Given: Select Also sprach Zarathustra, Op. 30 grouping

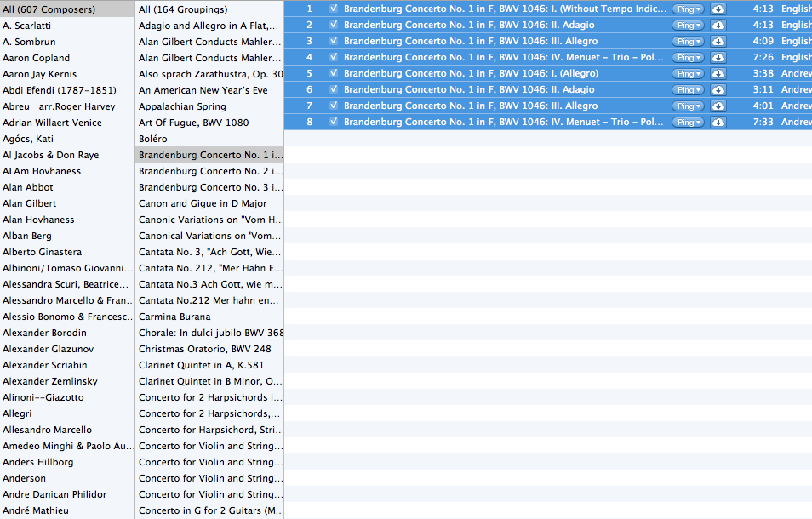Looking at the screenshot, I should pos(209,74).
